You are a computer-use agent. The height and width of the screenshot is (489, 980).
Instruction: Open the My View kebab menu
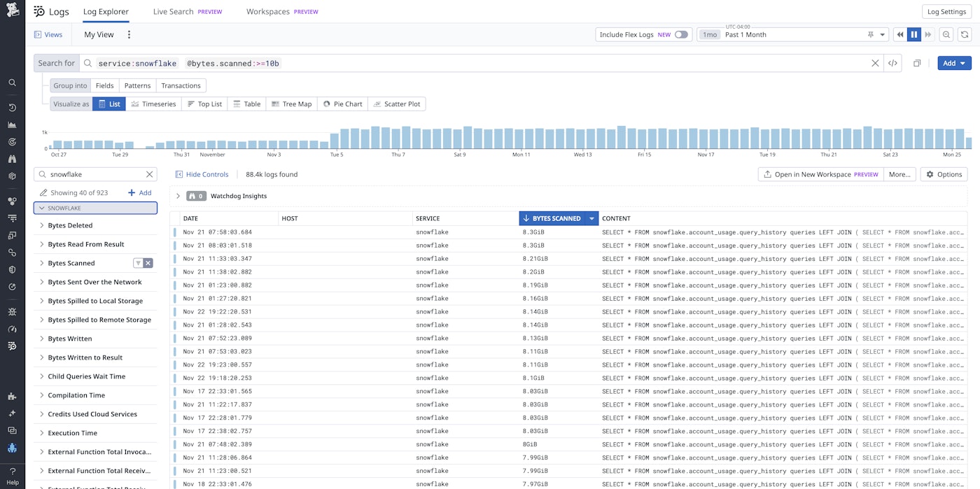[129, 34]
